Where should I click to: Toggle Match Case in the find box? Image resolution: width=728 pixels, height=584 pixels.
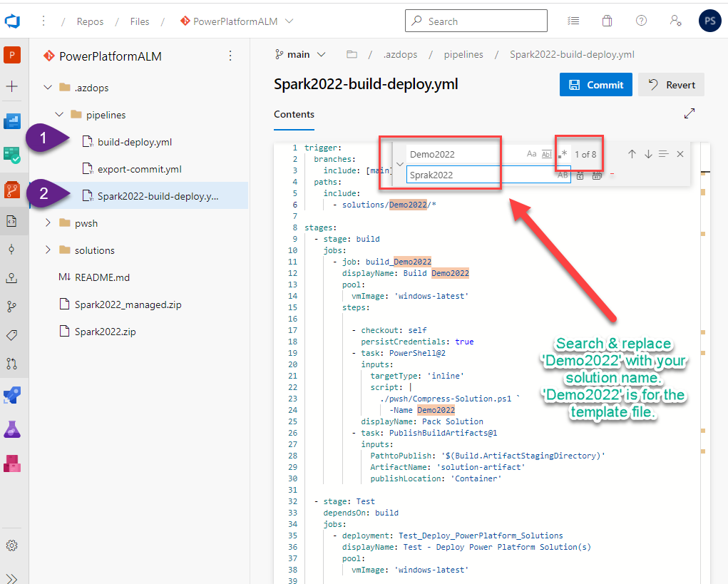pos(531,154)
